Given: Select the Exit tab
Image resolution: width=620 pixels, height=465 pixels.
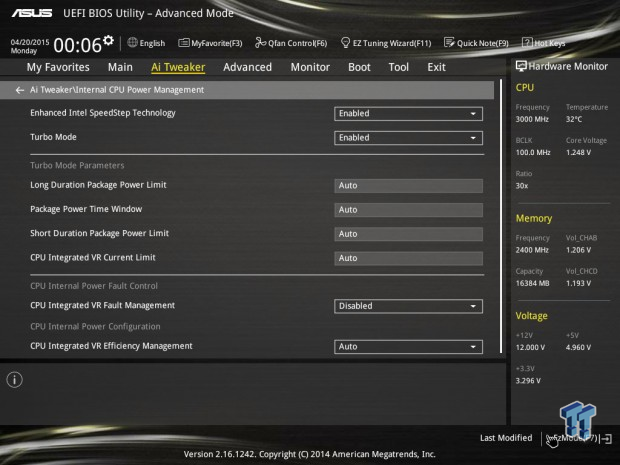Looking at the screenshot, I should click(x=436, y=67).
